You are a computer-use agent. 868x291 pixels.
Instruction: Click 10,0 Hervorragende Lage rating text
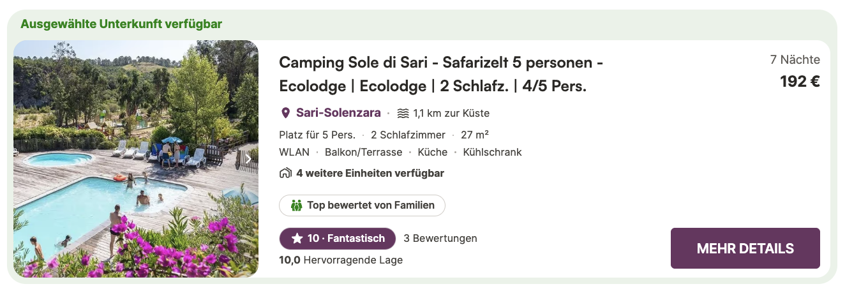click(341, 260)
